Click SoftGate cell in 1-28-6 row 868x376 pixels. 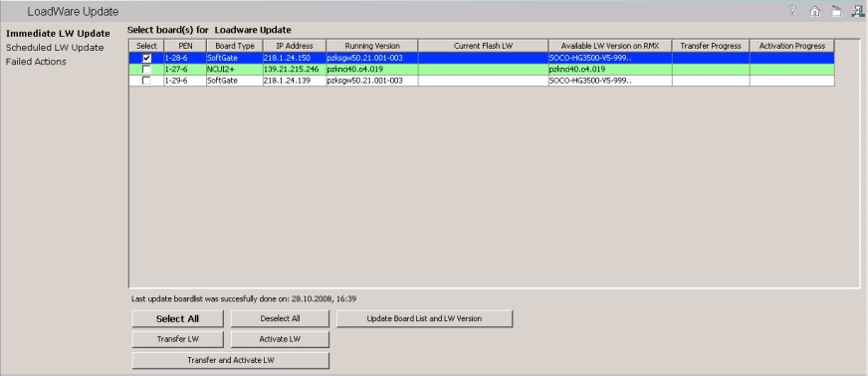pos(235,58)
